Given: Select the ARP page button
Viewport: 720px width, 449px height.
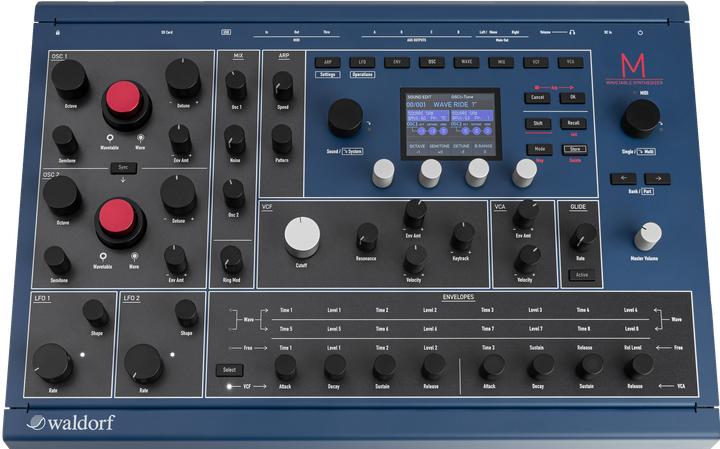Looking at the screenshot, I should tap(327, 62).
